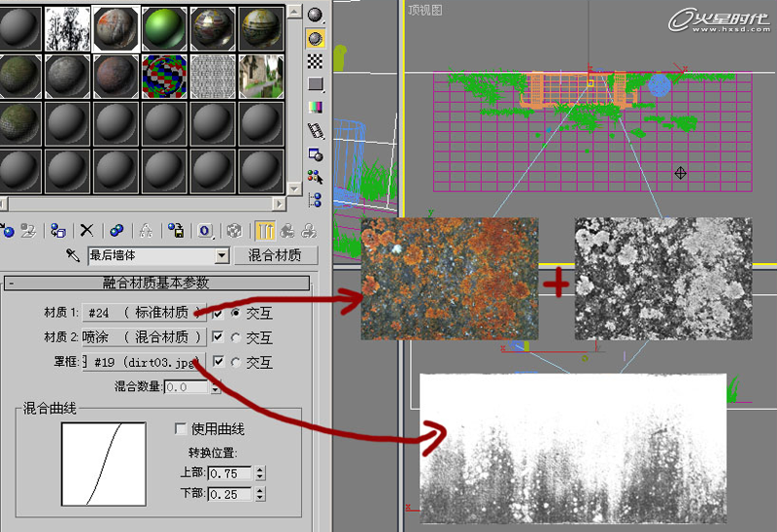The image size is (777, 532).
Task: Click sample slots horizontal scroll right arrow
Action: (x=279, y=204)
